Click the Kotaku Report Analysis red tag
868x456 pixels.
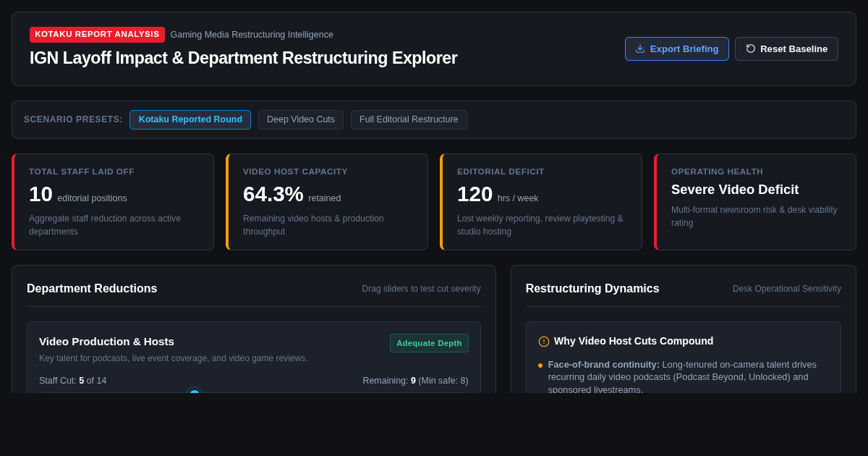point(97,35)
